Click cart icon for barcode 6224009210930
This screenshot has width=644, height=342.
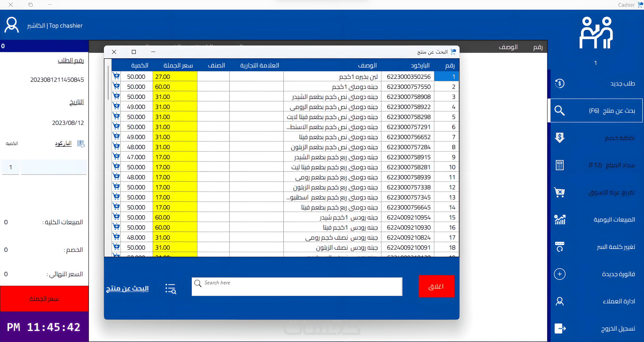pyautogui.click(x=116, y=227)
